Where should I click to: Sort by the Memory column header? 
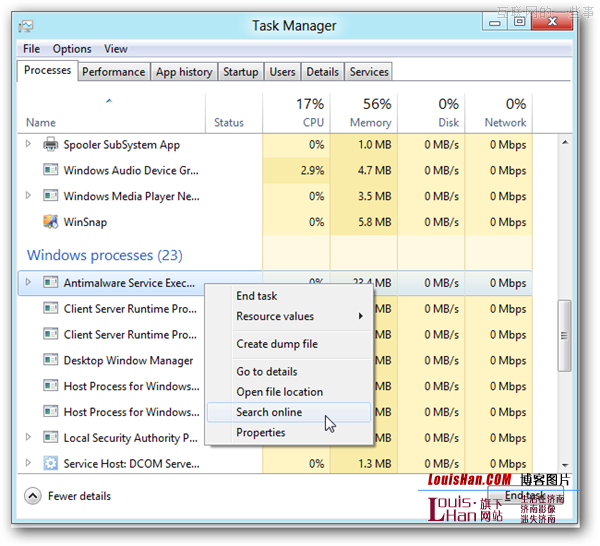point(370,122)
